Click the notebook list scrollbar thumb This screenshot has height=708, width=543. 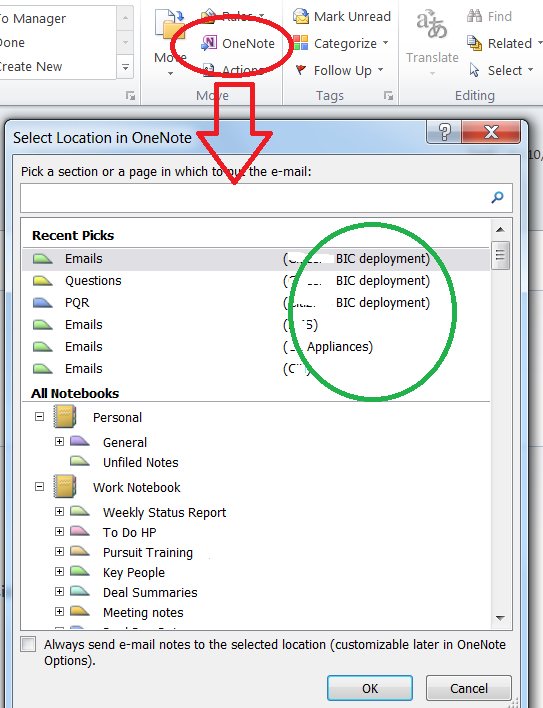click(x=500, y=256)
